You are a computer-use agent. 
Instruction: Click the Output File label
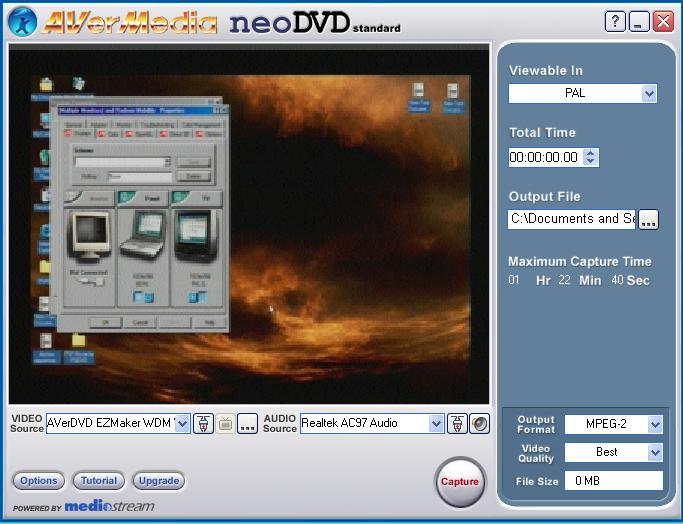click(544, 196)
